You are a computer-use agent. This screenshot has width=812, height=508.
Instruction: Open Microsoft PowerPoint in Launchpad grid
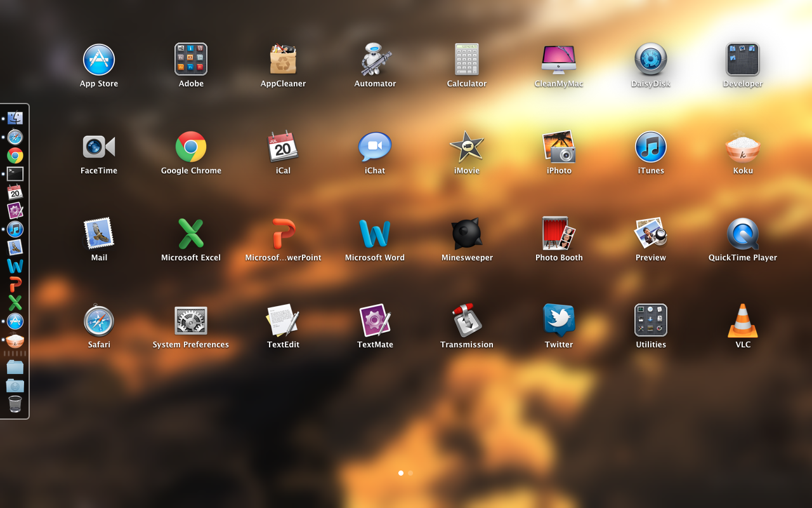coord(283,234)
